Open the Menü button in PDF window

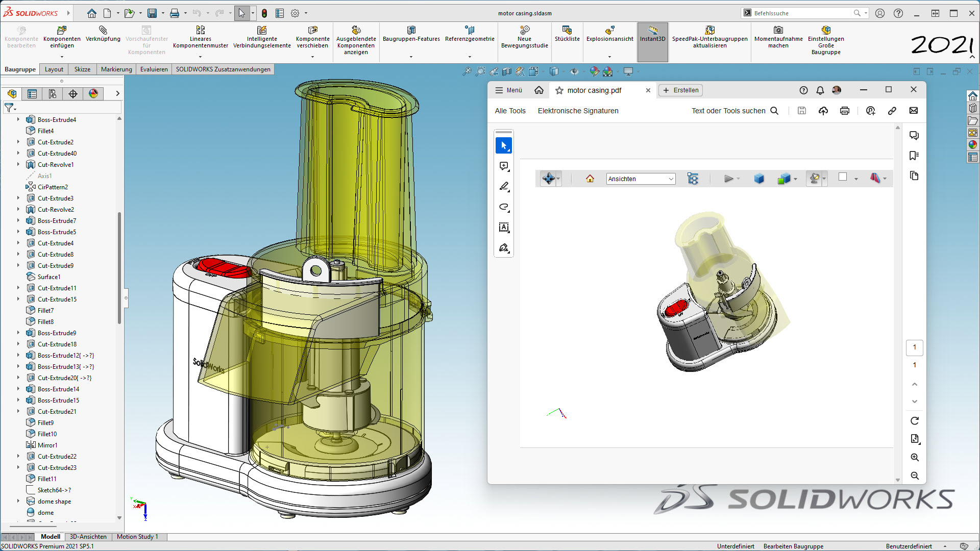click(x=508, y=90)
